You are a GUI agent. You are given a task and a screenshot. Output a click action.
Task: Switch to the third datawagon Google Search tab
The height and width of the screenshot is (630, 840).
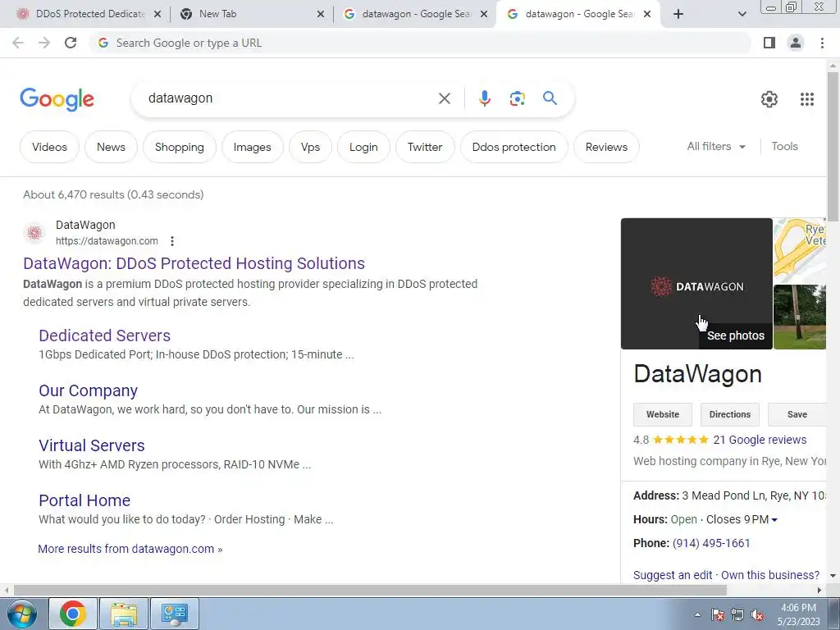[413, 14]
